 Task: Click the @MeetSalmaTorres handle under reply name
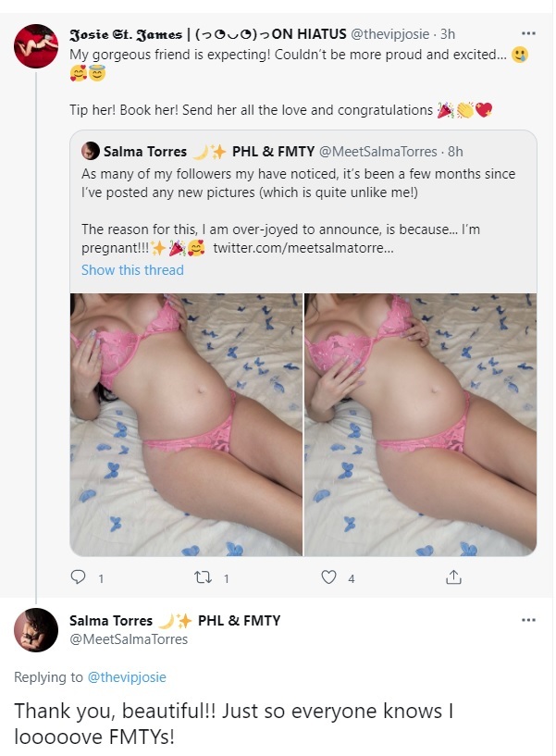(129, 638)
